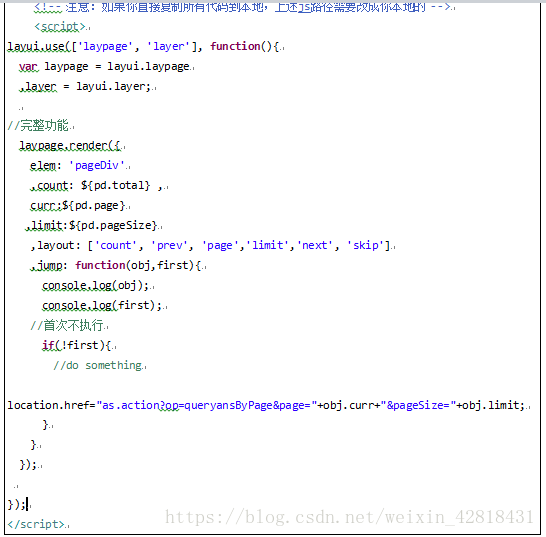Click the HTML comment line starting '<!-- 注意'
The height and width of the screenshot is (537, 546).
click(242, 7)
